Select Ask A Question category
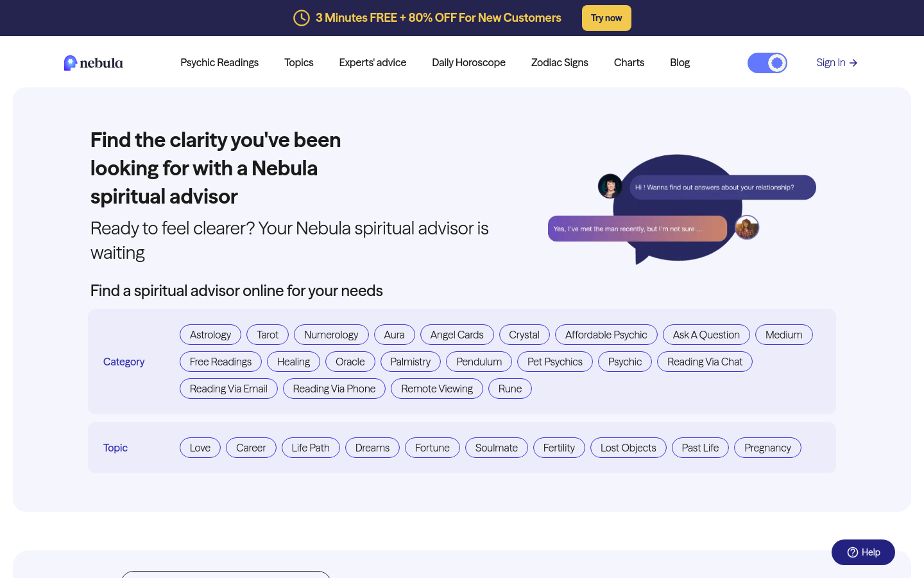The image size is (924, 578). point(706,335)
